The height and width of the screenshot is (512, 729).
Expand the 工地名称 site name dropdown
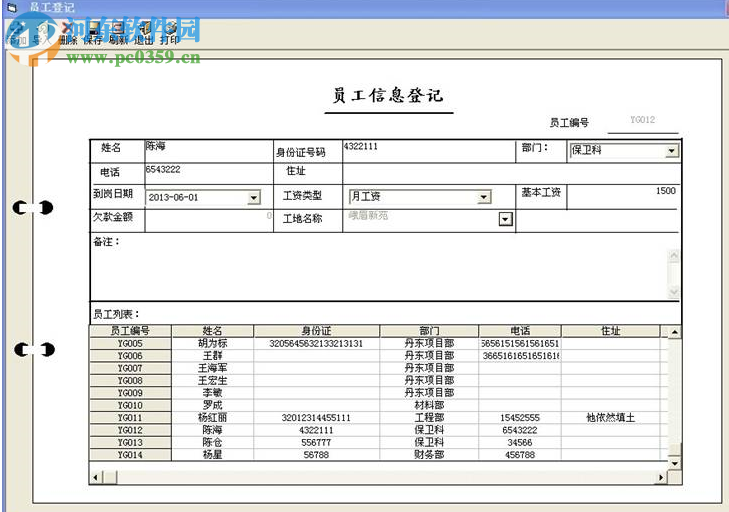505,219
